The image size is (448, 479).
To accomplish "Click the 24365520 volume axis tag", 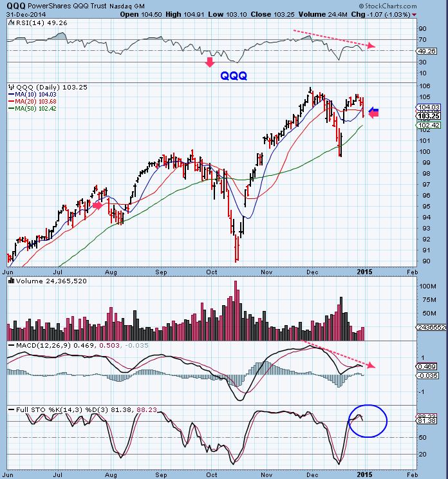I will click(x=431, y=327).
